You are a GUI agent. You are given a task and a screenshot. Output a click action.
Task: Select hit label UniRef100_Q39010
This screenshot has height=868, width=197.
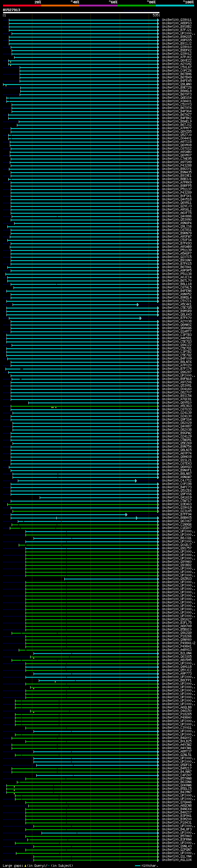(177, 47)
